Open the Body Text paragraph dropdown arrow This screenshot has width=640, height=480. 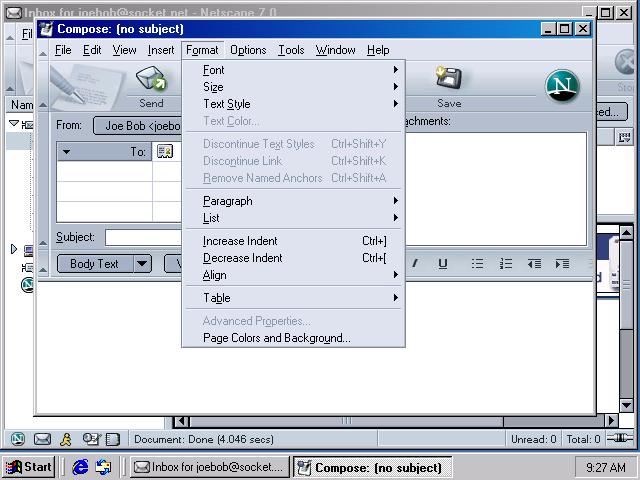142,264
